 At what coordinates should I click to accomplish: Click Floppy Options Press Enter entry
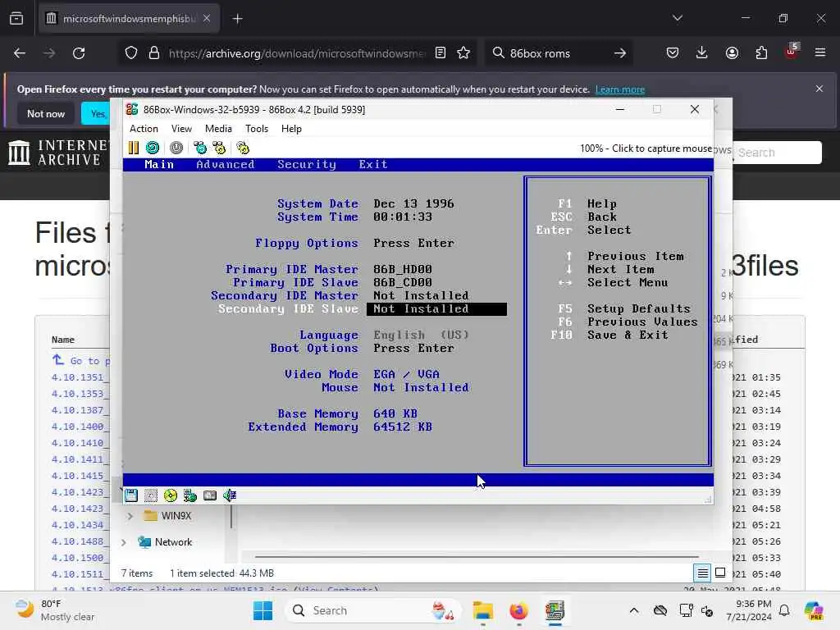point(413,243)
